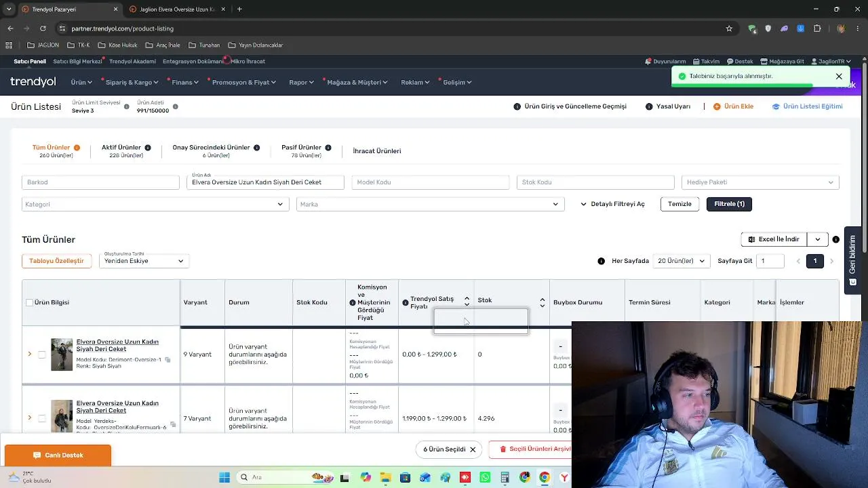This screenshot has width=868, height=488.
Task: Copy model code Derimont-Oversize-1
Action: click(167, 360)
